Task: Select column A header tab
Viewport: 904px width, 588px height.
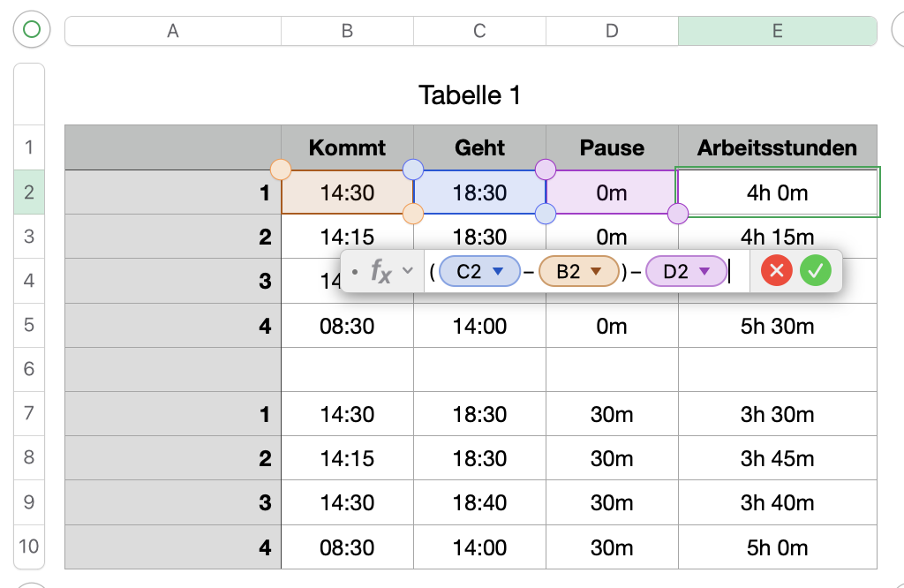Action: [173, 31]
